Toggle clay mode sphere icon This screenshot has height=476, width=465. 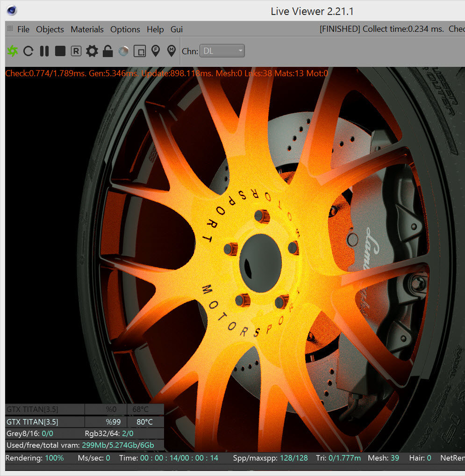click(x=124, y=51)
